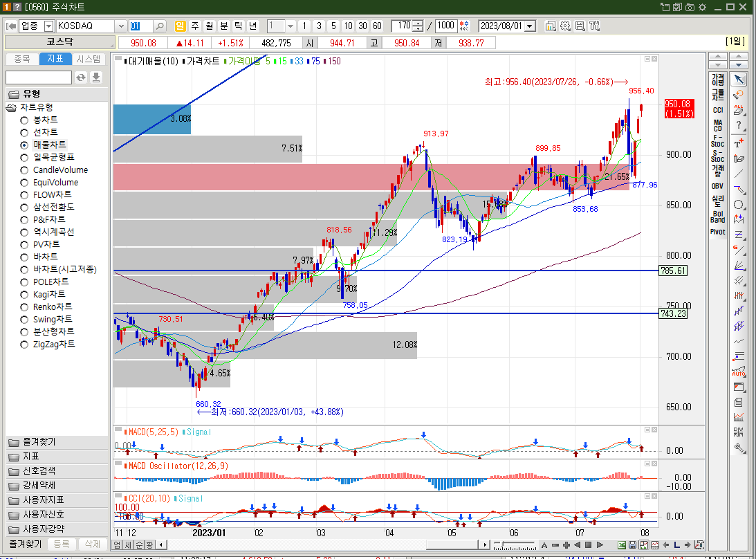
Task: Select the diagonal trend line tool
Action: click(x=739, y=174)
